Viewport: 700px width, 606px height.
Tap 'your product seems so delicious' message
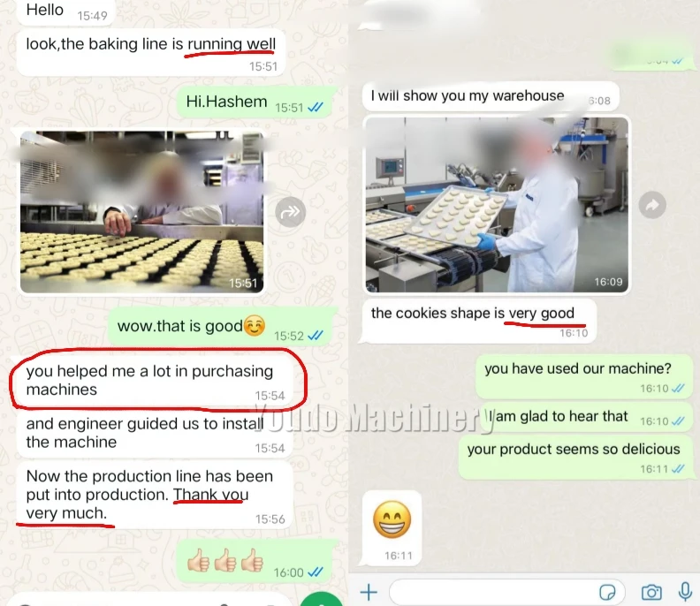pos(575,456)
